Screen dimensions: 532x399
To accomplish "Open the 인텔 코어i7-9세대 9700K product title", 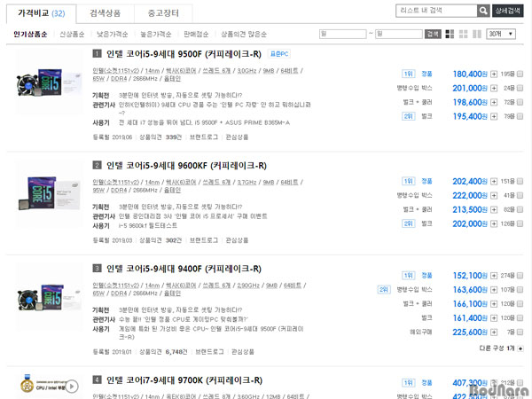I will (x=184, y=380).
